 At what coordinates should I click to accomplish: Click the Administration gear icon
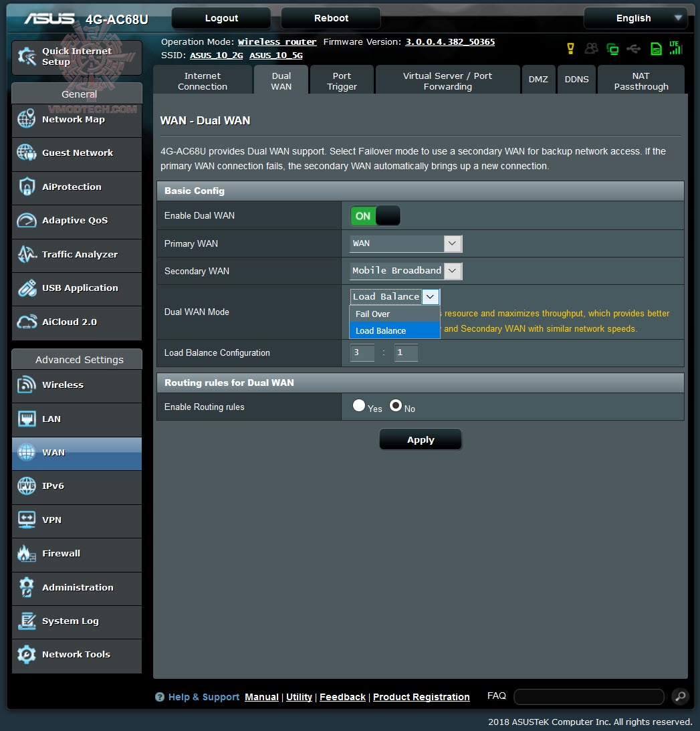coord(27,587)
